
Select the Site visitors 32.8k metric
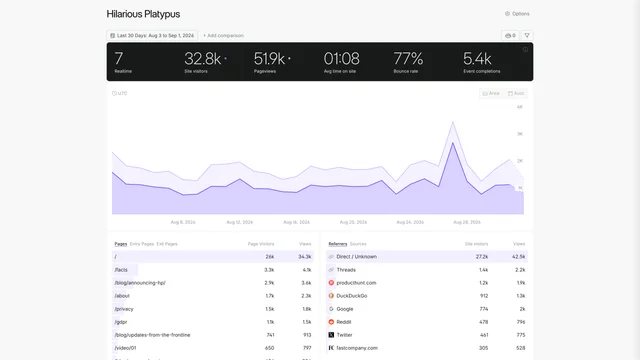pos(205,62)
